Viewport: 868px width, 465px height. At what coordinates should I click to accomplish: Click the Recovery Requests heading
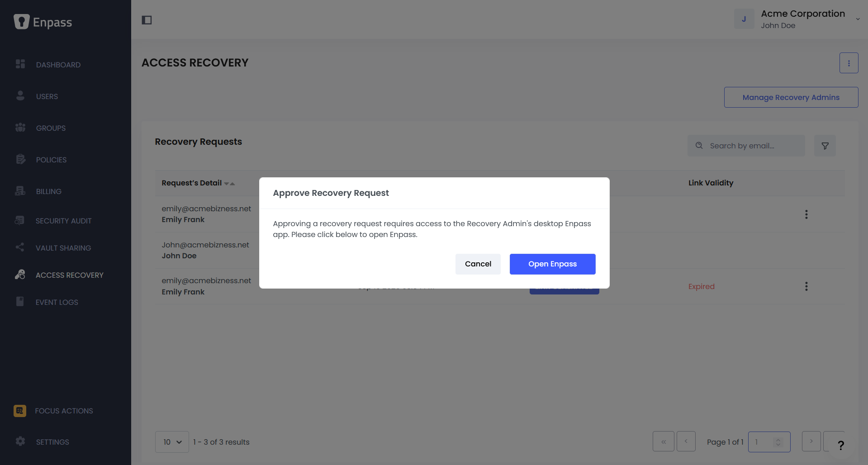(198, 142)
